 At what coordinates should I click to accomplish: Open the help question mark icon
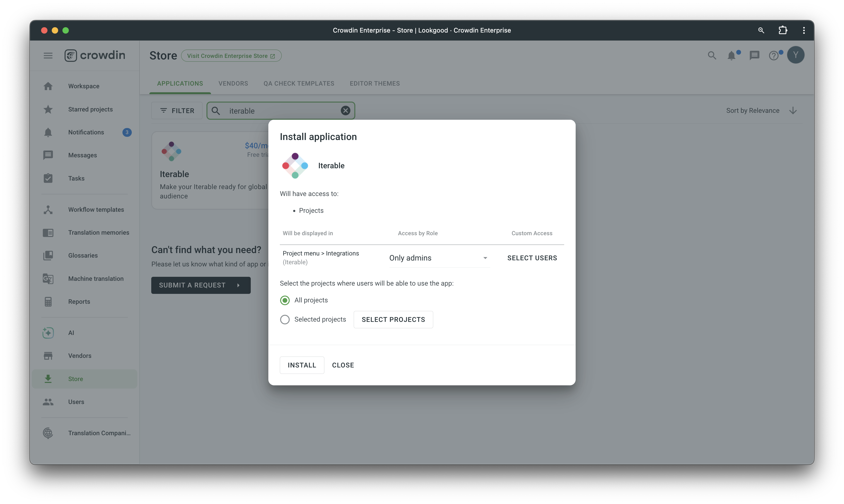[773, 55]
